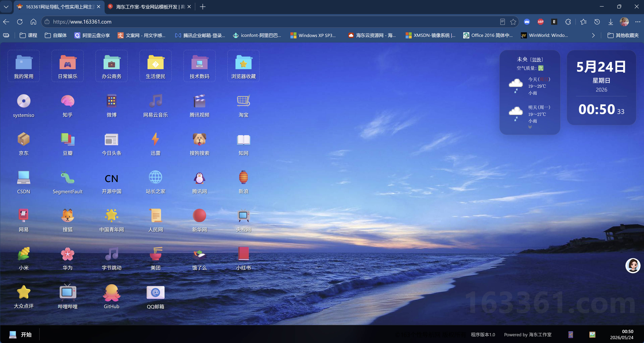The width and height of the screenshot is (644, 343).
Task: Switch to the 技术数码 category
Action: coord(199,66)
